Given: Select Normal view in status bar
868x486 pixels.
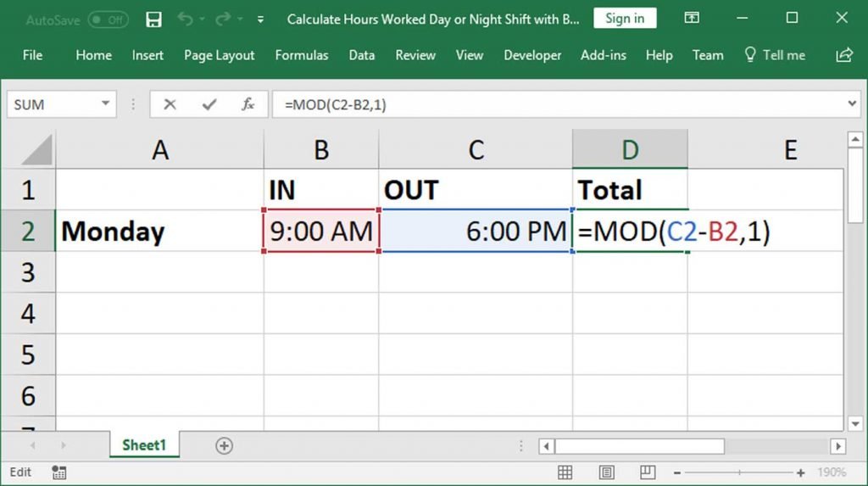Looking at the screenshot, I should coord(565,472).
